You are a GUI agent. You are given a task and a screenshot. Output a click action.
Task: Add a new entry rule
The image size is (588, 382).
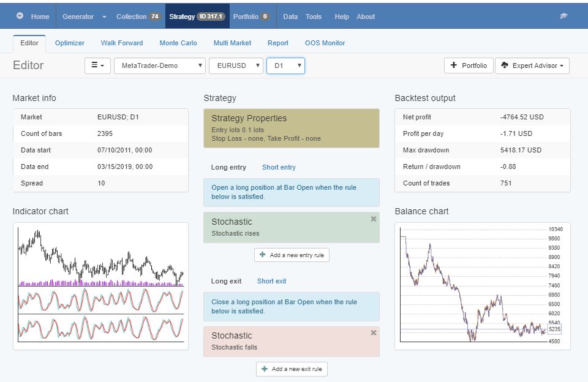[292, 255]
